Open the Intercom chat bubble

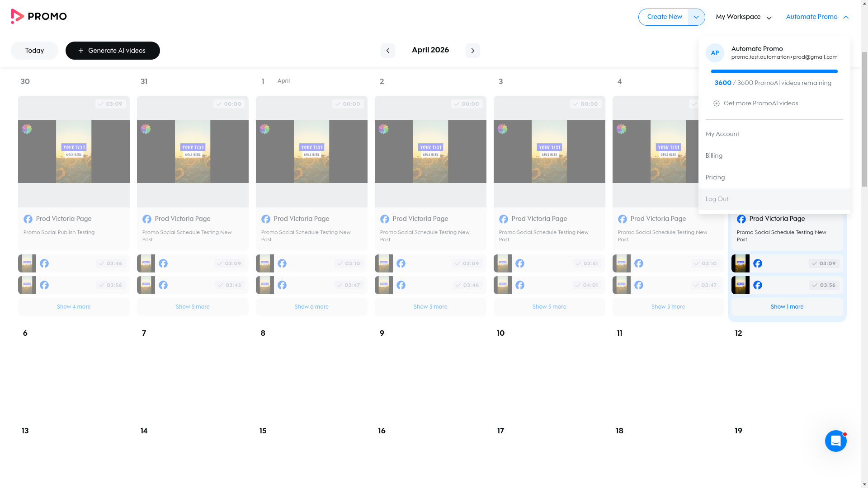click(835, 441)
